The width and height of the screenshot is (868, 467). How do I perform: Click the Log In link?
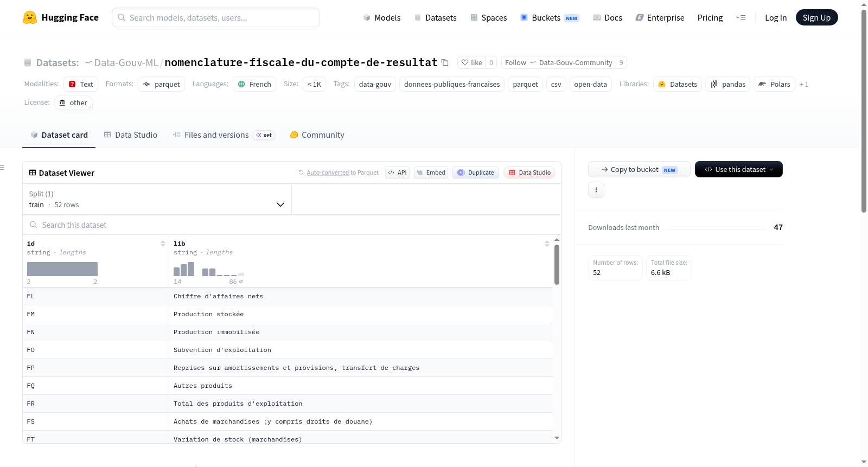point(776,17)
